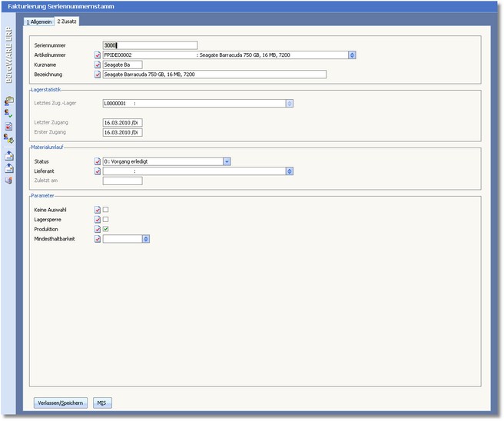This screenshot has width=504, height=421.
Task: Open the Mindesthaltbarkeit dropdown arrow
Action: 145,240
